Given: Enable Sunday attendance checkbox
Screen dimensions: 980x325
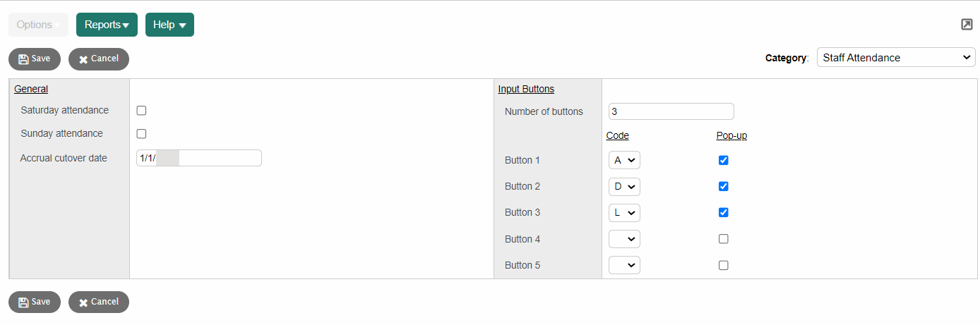Looking at the screenshot, I should (x=141, y=134).
